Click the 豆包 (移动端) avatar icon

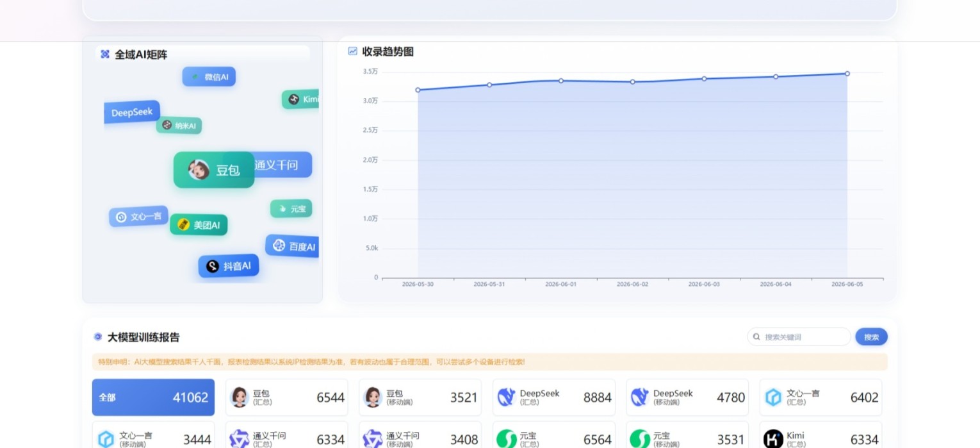point(373,397)
